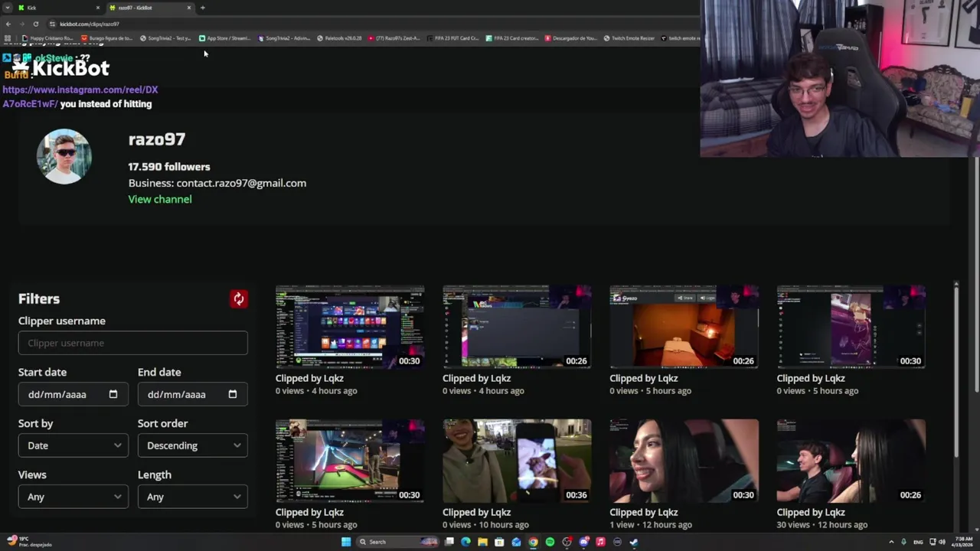980x551 pixels.
Task: Open the tab search dropdown in Chrome
Action: click(x=8, y=8)
